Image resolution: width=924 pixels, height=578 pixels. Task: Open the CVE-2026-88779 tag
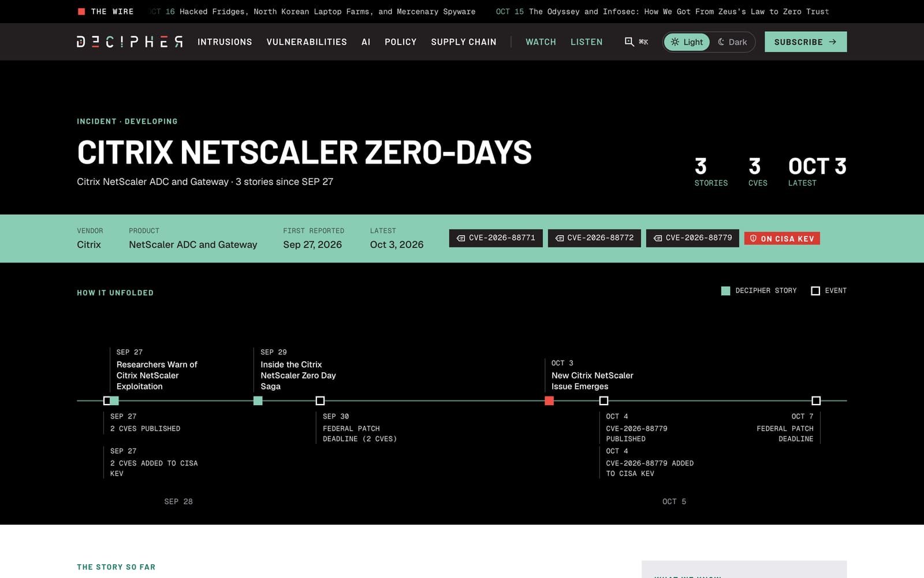(692, 238)
